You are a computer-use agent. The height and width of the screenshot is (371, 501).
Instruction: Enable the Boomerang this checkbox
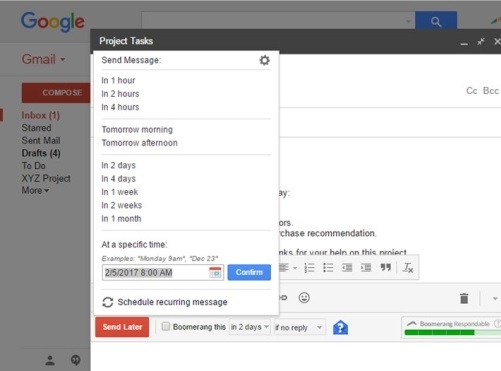pyautogui.click(x=166, y=326)
